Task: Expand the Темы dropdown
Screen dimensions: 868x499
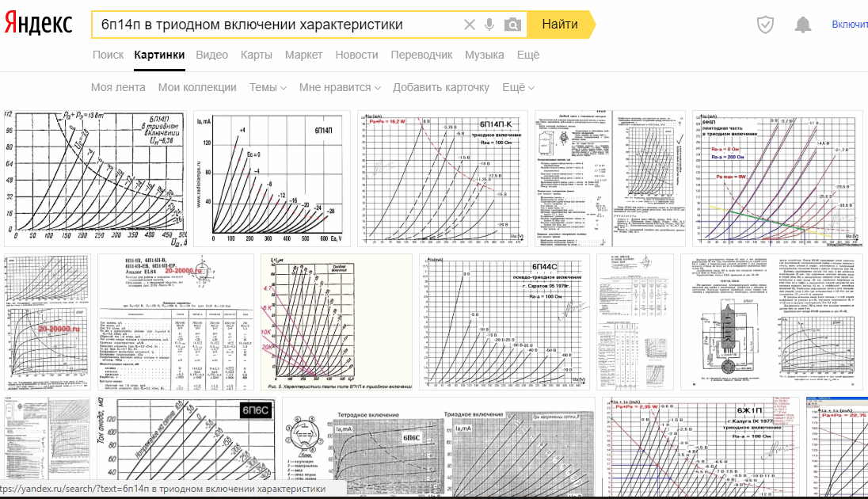Action: 268,87
